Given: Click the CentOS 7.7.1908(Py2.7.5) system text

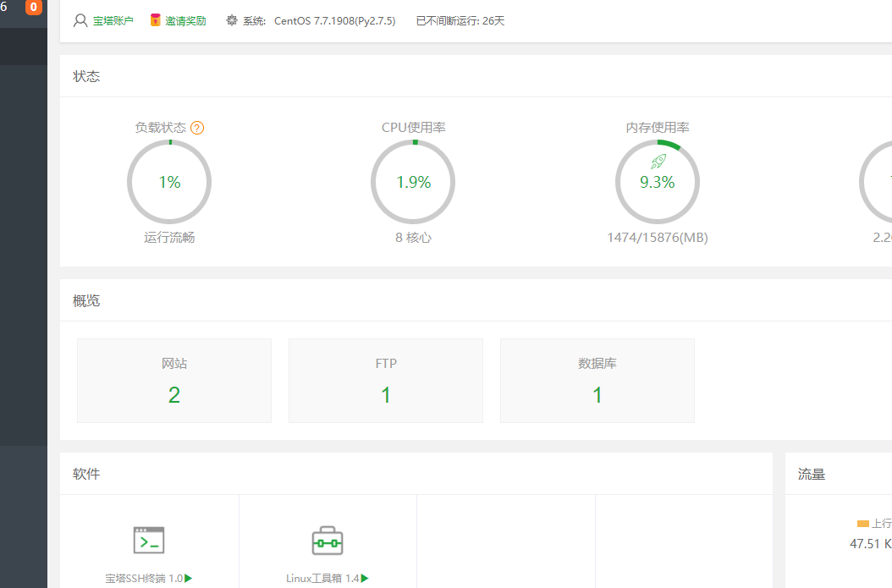Looking at the screenshot, I should point(334,21).
